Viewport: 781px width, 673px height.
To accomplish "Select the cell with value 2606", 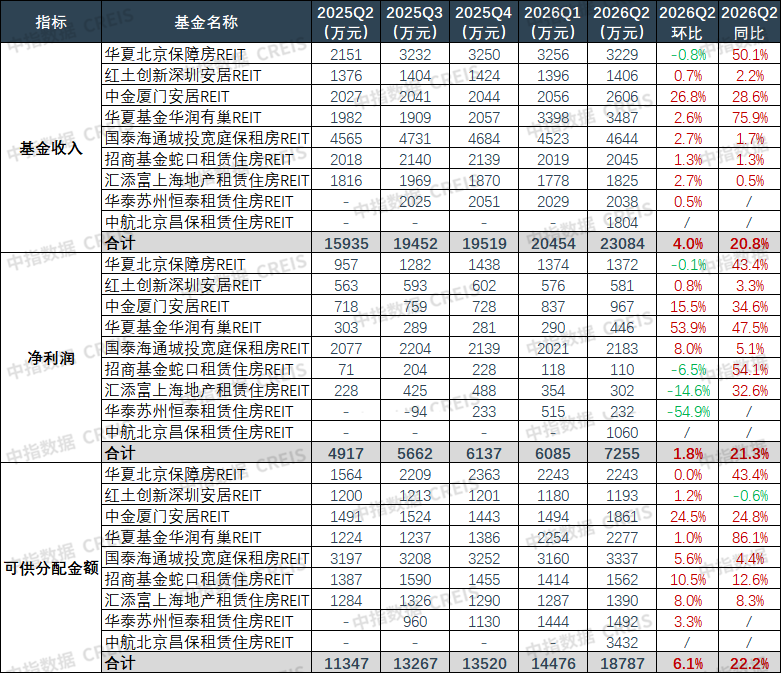I will (x=622, y=96).
